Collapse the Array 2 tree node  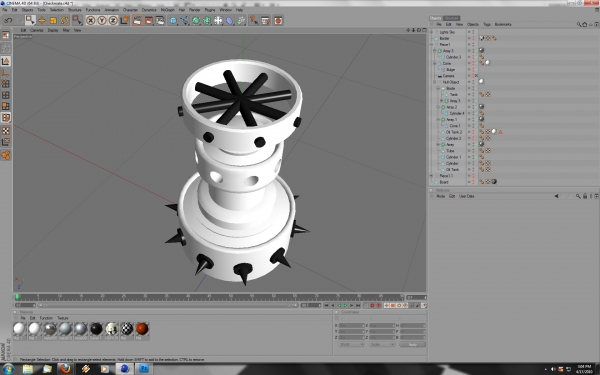click(438, 107)
